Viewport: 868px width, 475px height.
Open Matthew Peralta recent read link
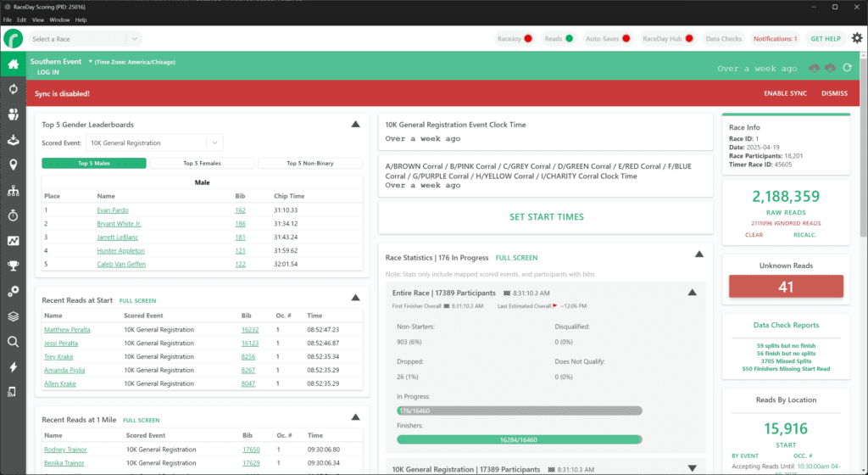pos(67,330)
